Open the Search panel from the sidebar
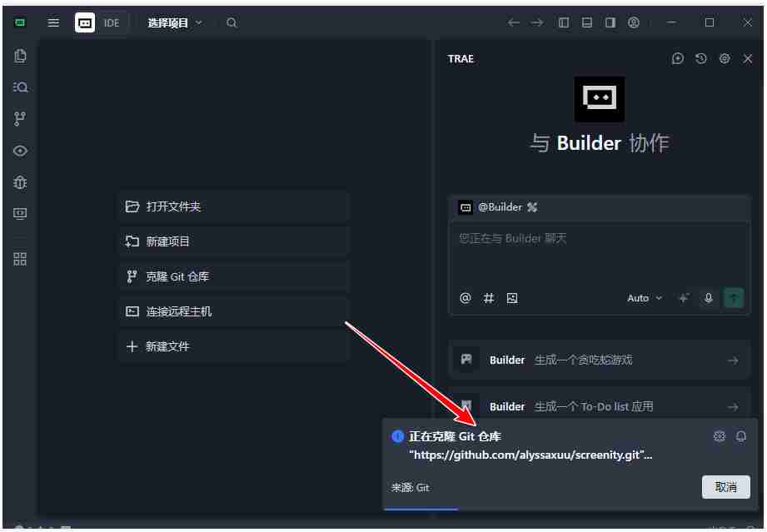The image size is (767, 532). point(20,87)
